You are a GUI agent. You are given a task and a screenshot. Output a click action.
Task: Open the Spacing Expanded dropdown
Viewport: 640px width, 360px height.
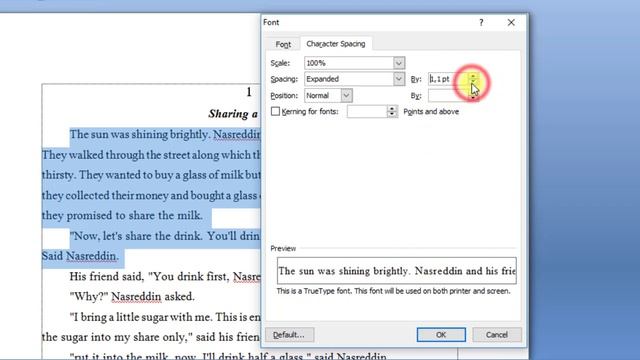coord(399,79)
